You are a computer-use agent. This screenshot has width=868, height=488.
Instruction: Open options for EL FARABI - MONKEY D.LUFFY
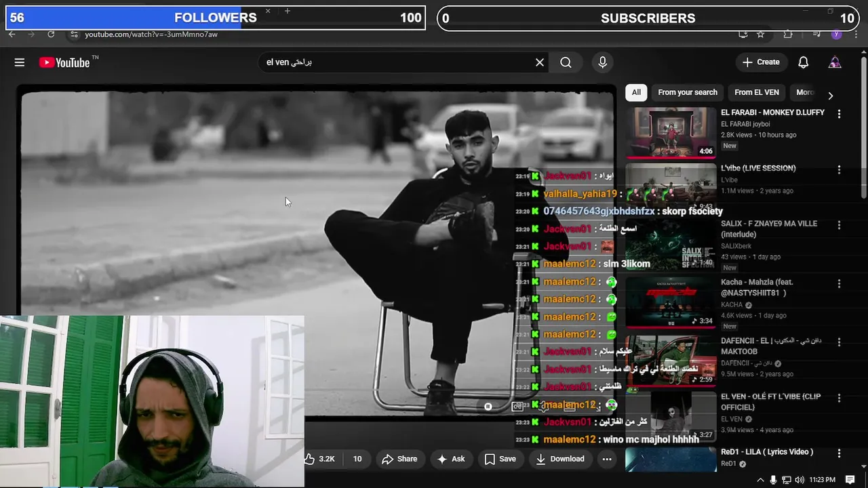pyautogui.click(x=839, y=114)
